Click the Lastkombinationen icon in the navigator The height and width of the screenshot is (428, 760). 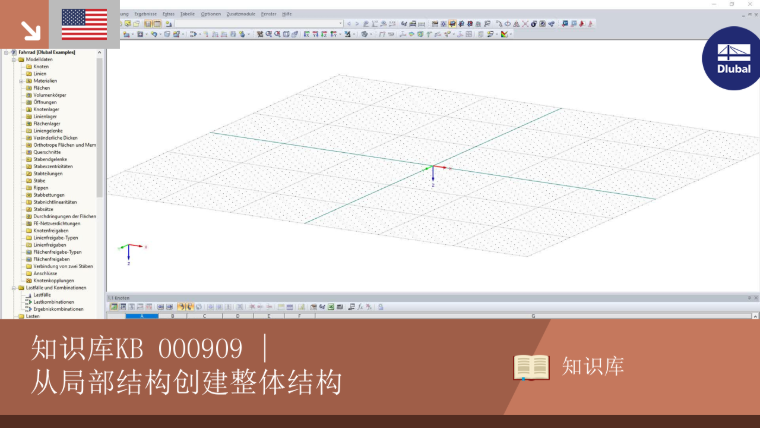(29, 302)
